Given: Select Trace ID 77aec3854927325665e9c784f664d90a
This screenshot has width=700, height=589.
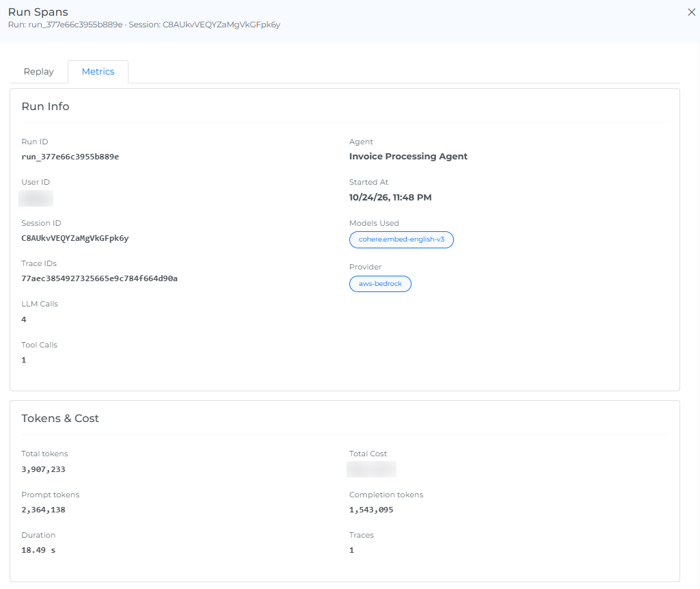Looking at the screenshot, I should pos(100,278).
